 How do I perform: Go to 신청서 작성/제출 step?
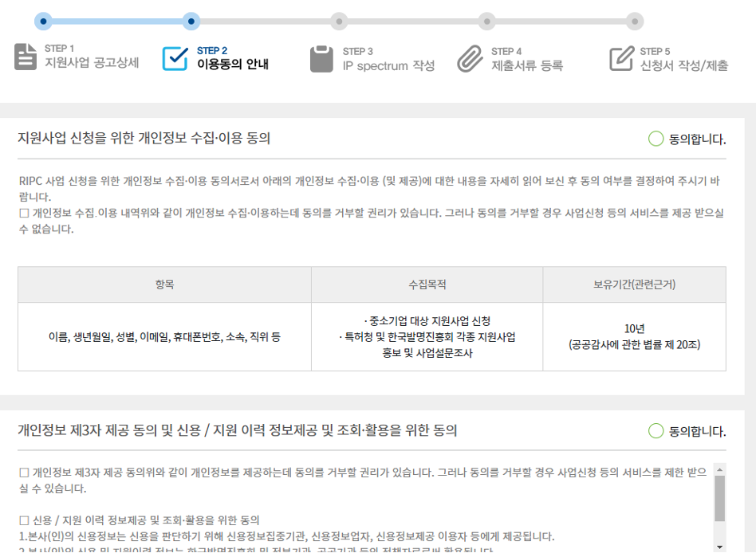point(683,65)
